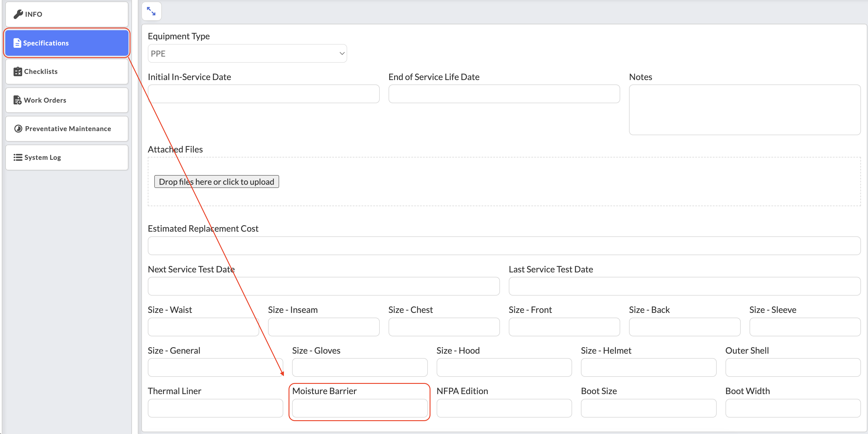868x434 pixels.
Task: Click the Estimated Replacement Cost field
Action: (x=504, y=246)
